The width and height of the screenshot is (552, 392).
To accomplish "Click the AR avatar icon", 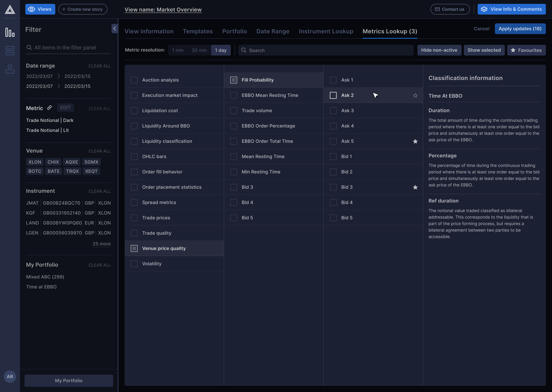I will (10, 377).
